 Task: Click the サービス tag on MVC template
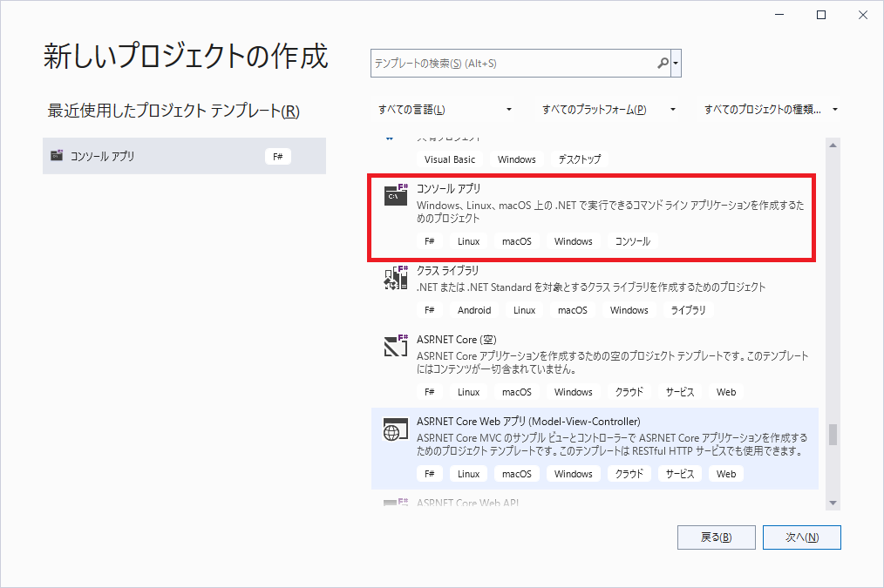coord(680,474)
